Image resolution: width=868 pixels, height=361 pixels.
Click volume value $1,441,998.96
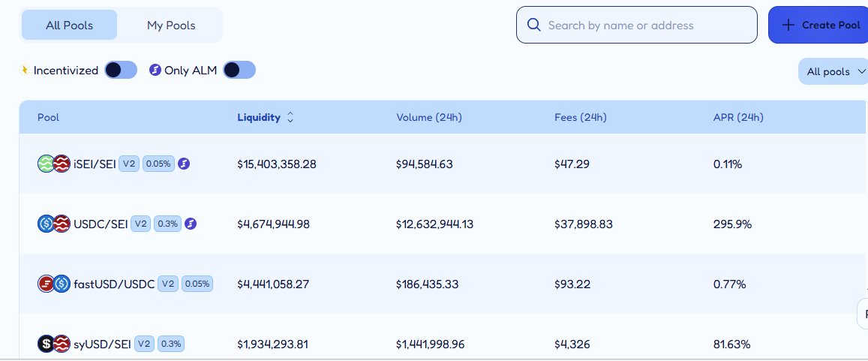[430, 344]
